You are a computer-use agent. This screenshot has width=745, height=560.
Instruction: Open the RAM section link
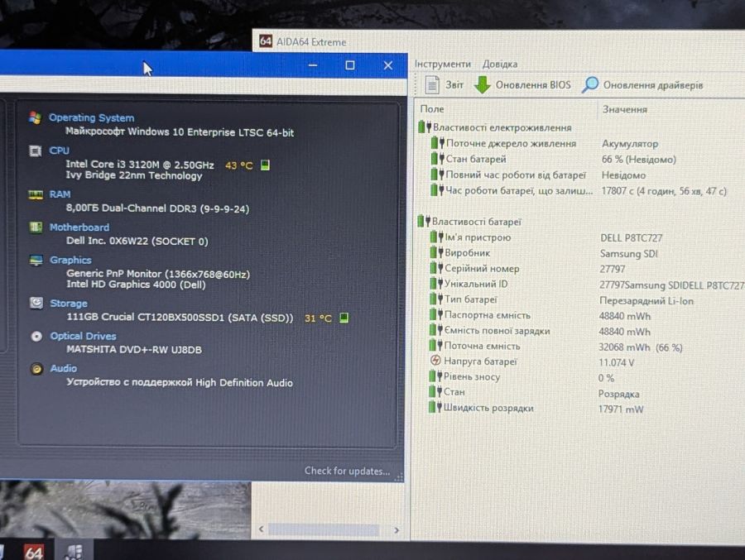tap(60, 194)
